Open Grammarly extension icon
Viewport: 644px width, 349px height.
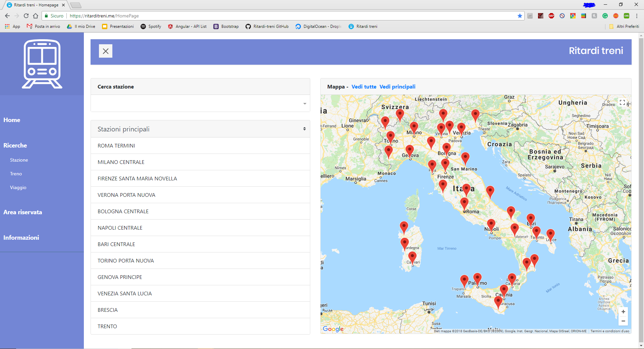(605, 16)
